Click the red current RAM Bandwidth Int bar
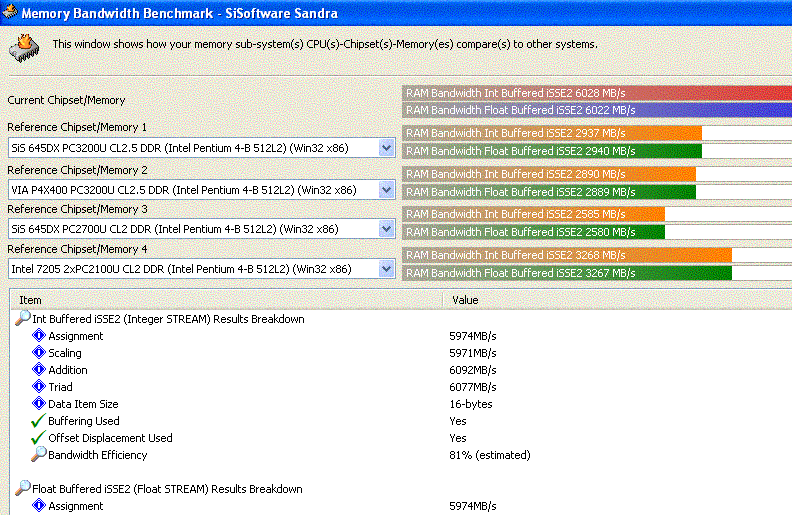 596,93
